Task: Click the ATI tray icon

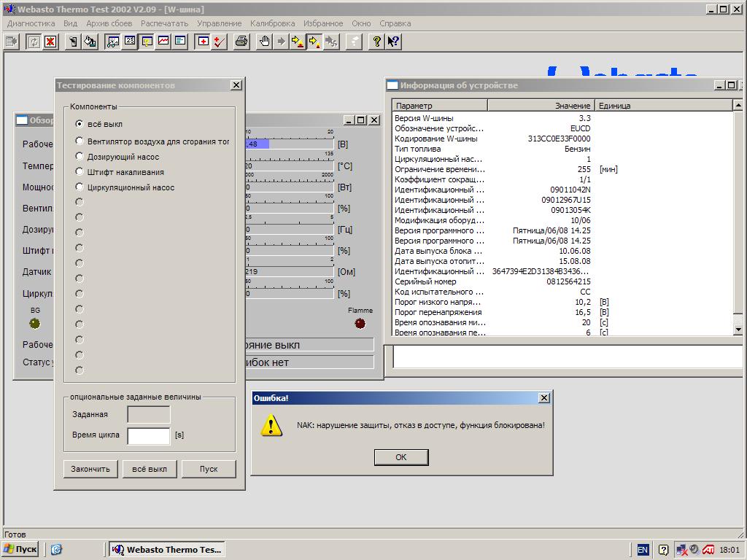Action: [x=708, y=550]
